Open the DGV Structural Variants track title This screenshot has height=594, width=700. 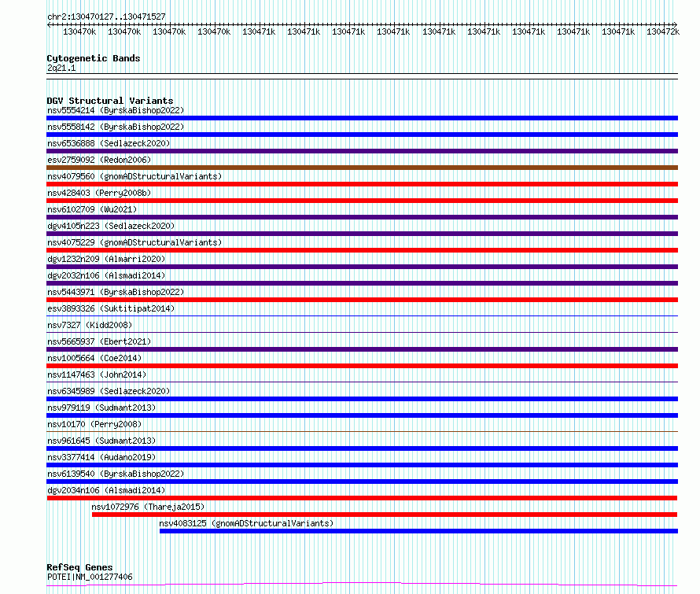110,101
